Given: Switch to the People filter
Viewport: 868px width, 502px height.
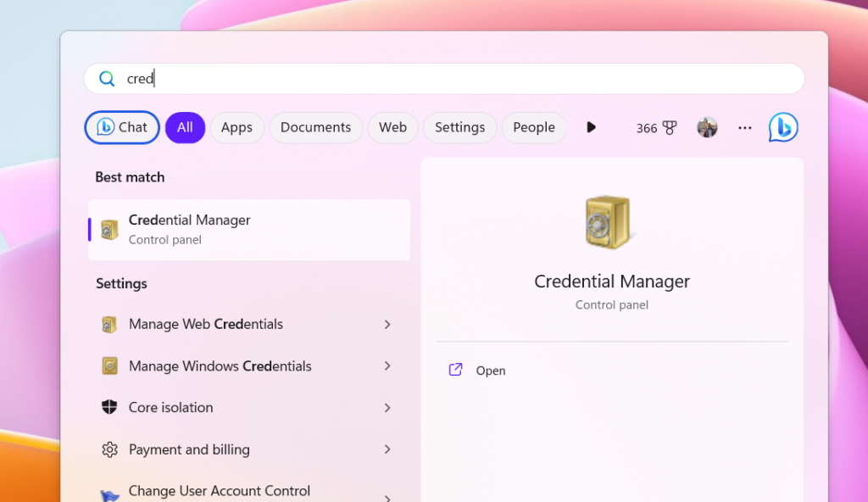Looking at the screenshot, I should point(534,127).
